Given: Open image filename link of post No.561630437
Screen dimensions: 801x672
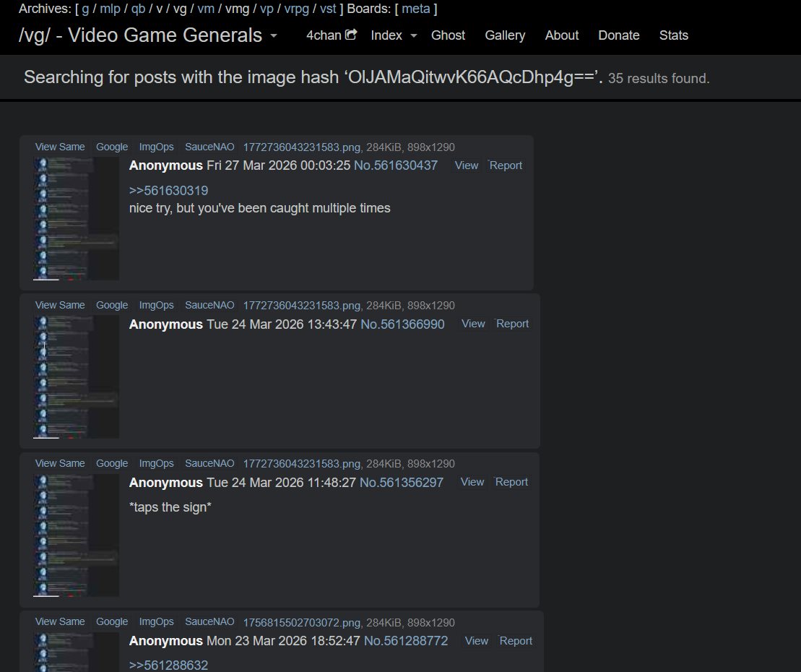Looking at the screenshot, I should pos(301,147).
